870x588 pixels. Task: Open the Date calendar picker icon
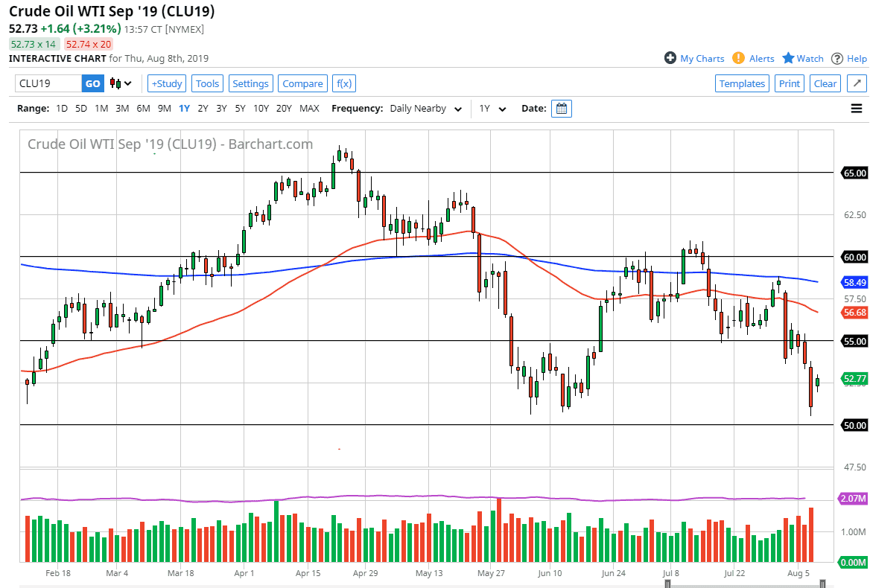coord(562,108)
